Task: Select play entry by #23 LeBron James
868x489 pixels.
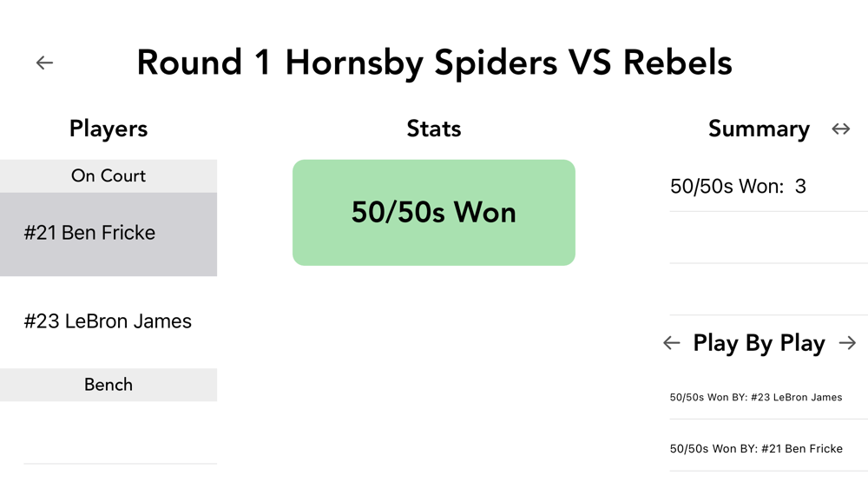Action: tap(768, 397)
